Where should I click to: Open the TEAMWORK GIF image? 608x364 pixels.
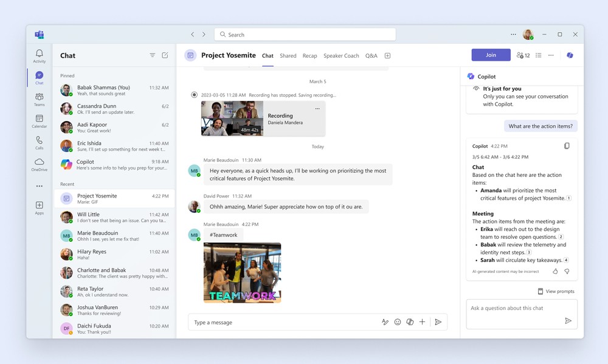click(x=243, y=273)
